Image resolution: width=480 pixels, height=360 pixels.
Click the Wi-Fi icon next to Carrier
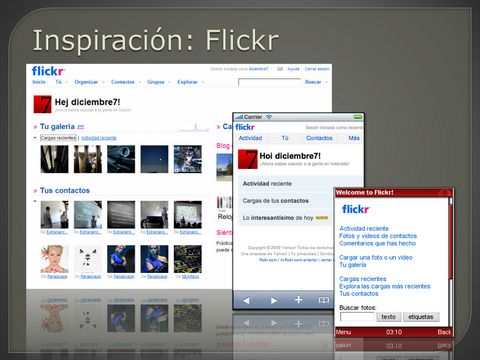coord(269,117)
